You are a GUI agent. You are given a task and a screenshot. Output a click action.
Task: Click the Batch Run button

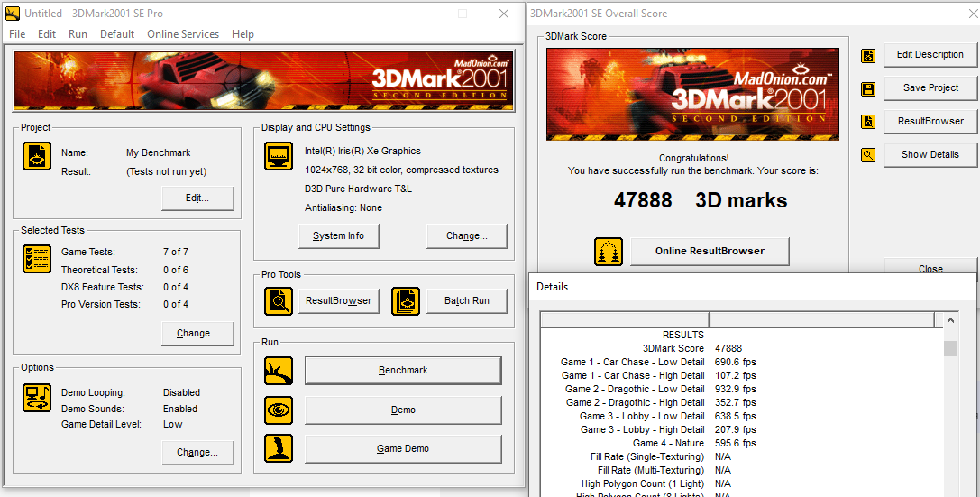pos(467,301)
